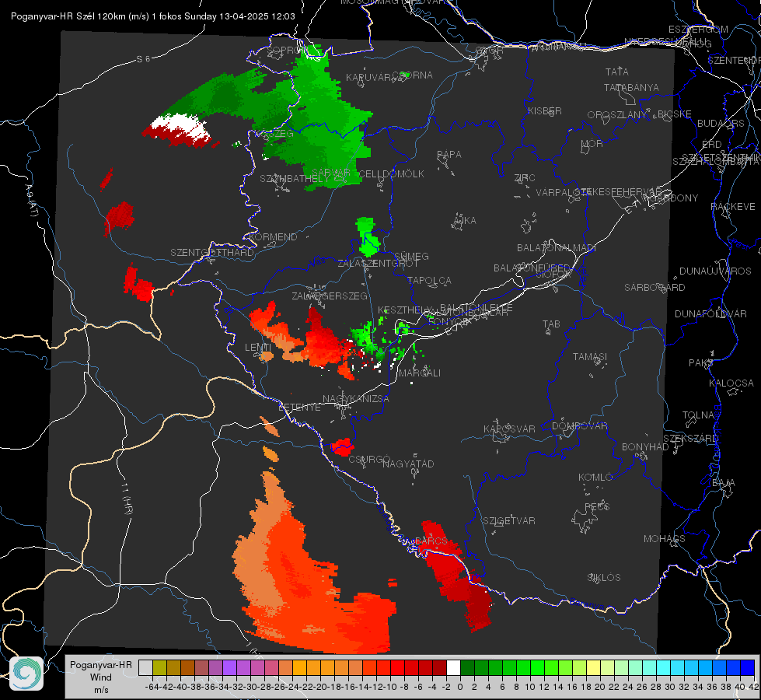The image size is (761, 700).
Task: Click the PAPA city label
Action: coord(449,155)
